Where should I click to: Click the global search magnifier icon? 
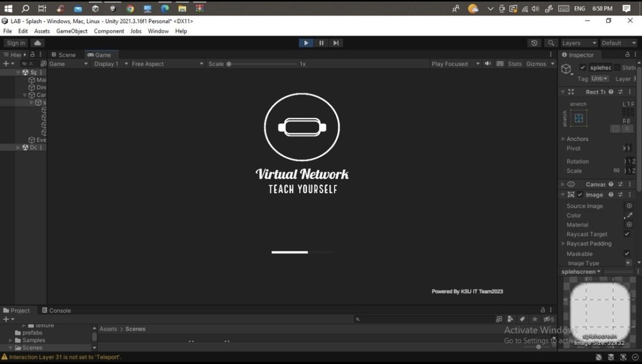[551, 43]
